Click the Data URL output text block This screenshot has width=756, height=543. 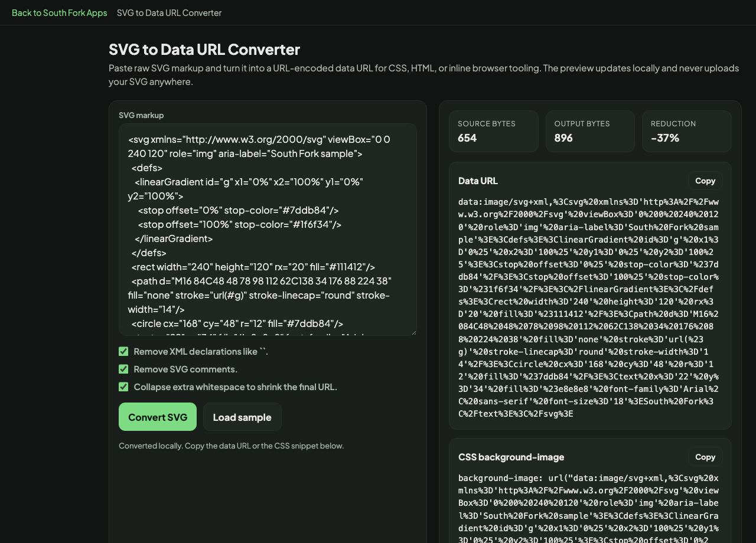[x=589, y=308]
